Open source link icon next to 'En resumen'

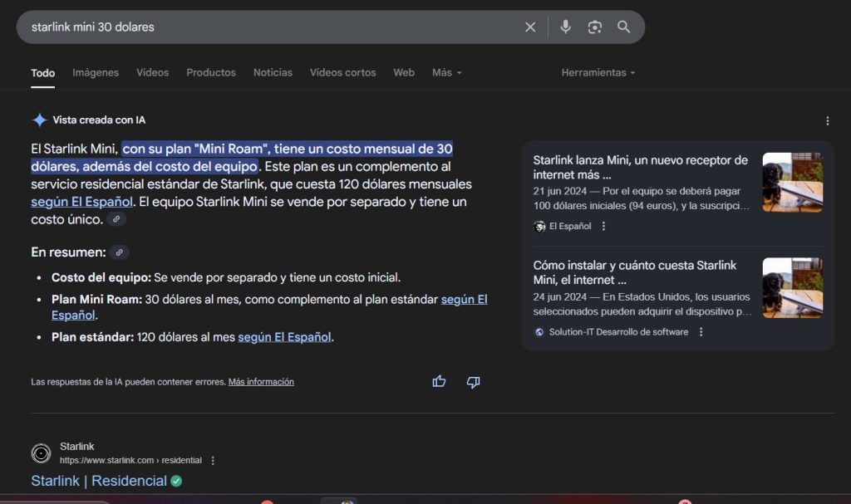point(120,252)
